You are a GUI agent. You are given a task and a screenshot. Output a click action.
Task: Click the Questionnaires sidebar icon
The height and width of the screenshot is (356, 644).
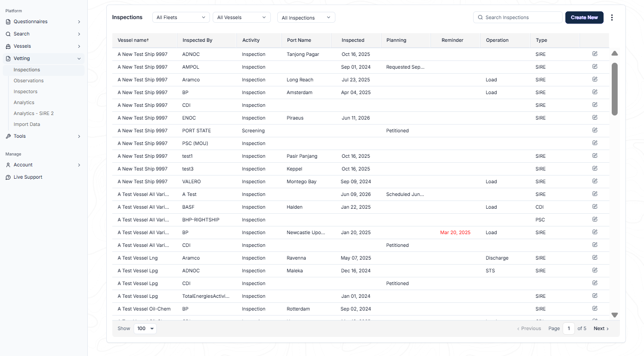8,22
